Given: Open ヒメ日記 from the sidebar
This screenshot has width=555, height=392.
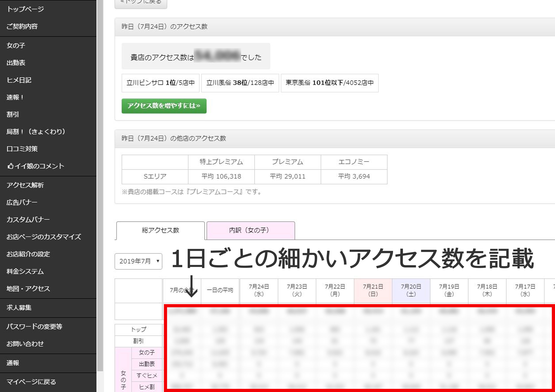Looking at the screenshot, I should point(19,80).
